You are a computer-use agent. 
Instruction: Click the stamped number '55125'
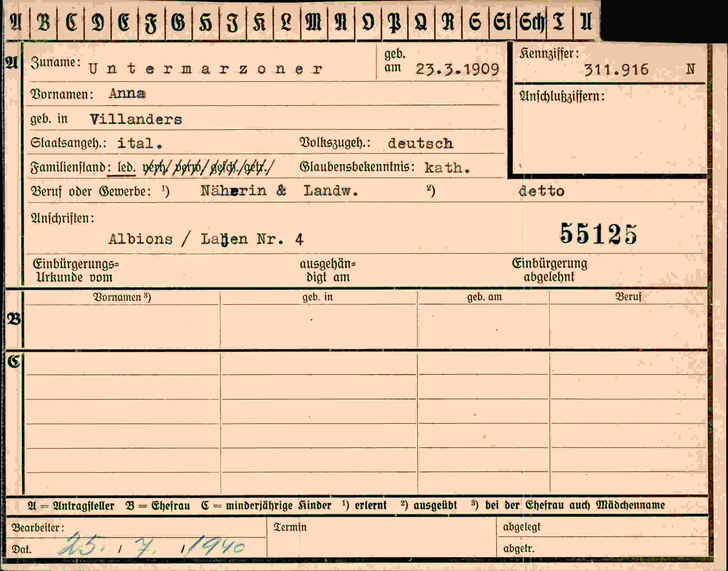[599, 234]
